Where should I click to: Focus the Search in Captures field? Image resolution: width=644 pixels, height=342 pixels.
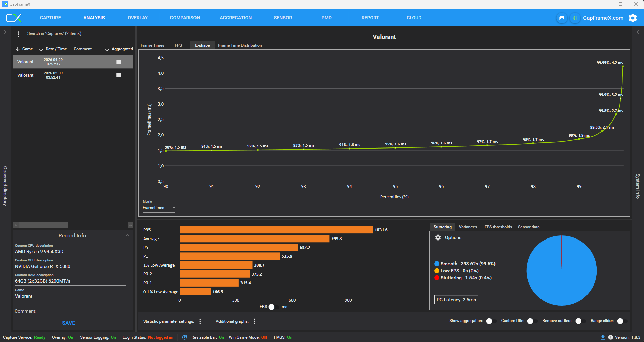coord(80,33)
